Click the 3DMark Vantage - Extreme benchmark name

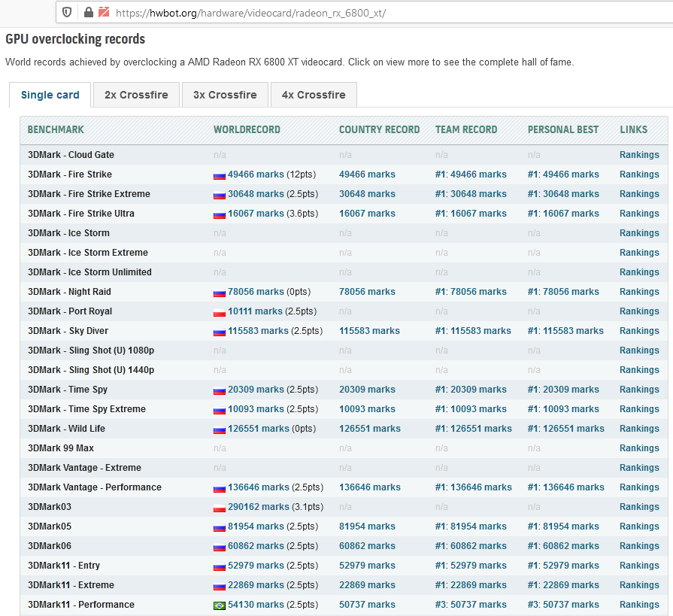(84, 468)
